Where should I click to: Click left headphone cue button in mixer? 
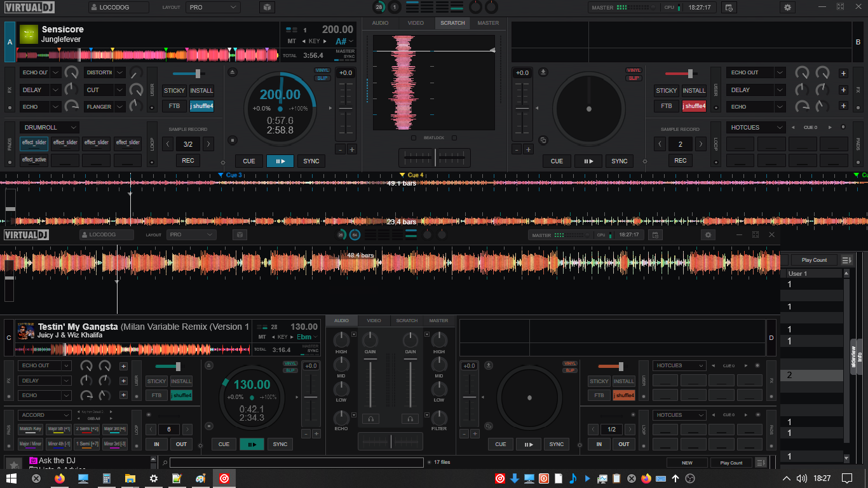pyautogui.click(x=370, y=419)
